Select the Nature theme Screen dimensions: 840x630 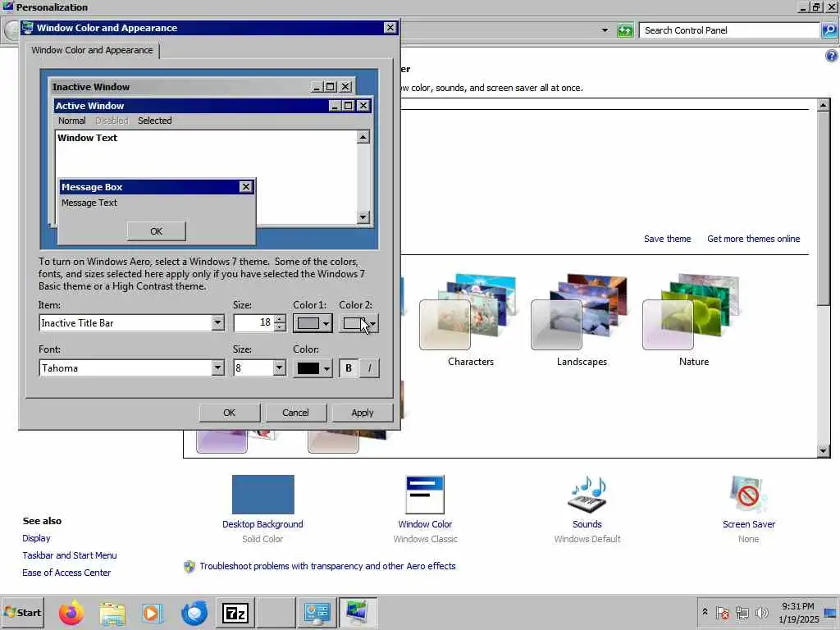tap(694, 321)
